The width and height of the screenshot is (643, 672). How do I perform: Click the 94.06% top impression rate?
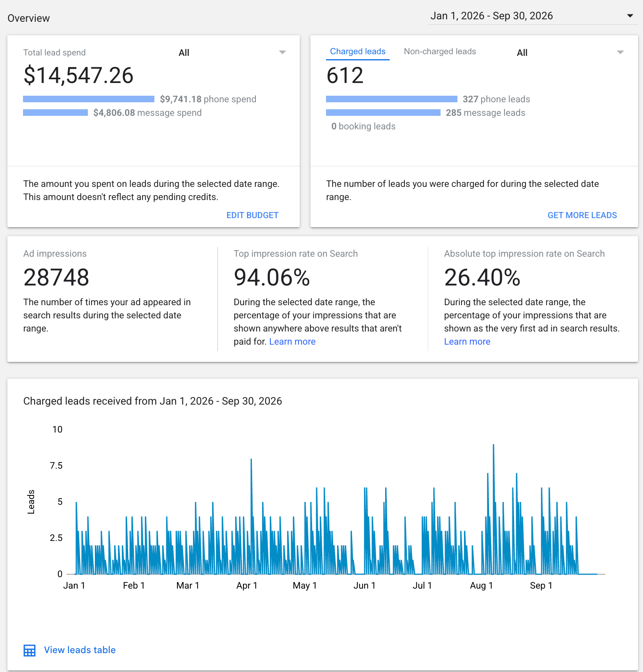click(272, 277)
